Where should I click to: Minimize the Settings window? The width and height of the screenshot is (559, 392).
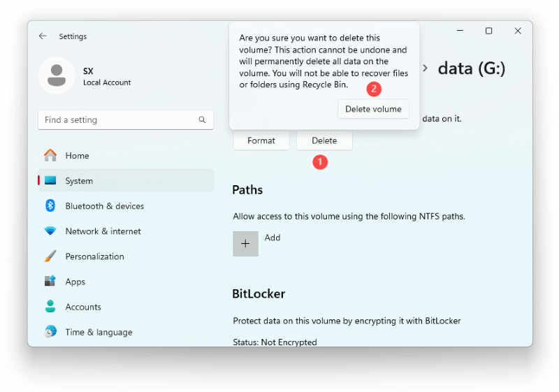(x=460, y=31)
